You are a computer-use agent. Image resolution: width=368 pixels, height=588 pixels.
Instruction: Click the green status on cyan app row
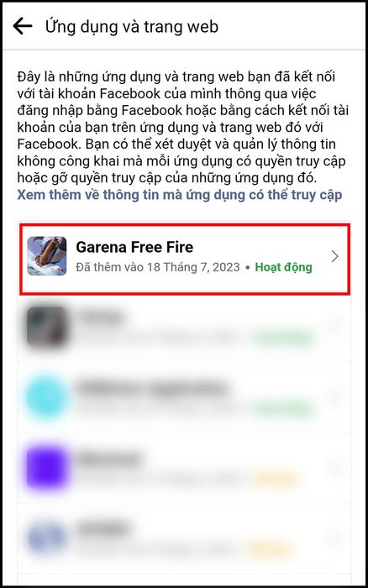[x=284, y=409]
